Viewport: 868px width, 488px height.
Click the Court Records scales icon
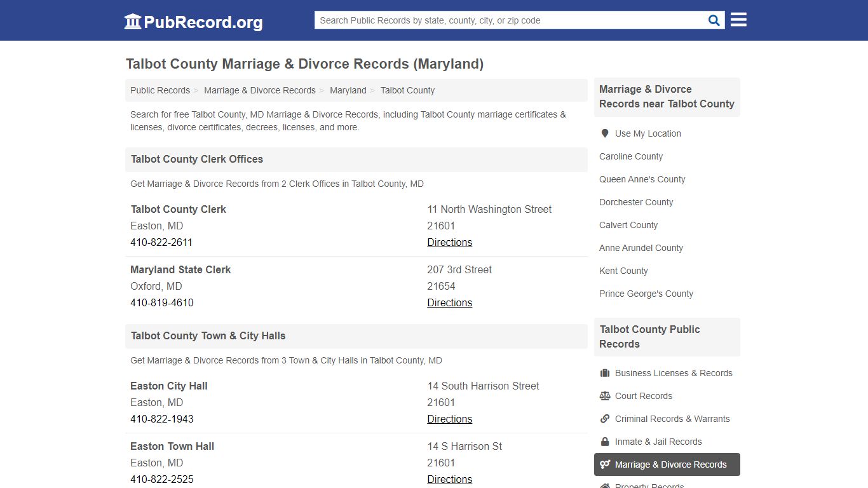coord(605,396)
